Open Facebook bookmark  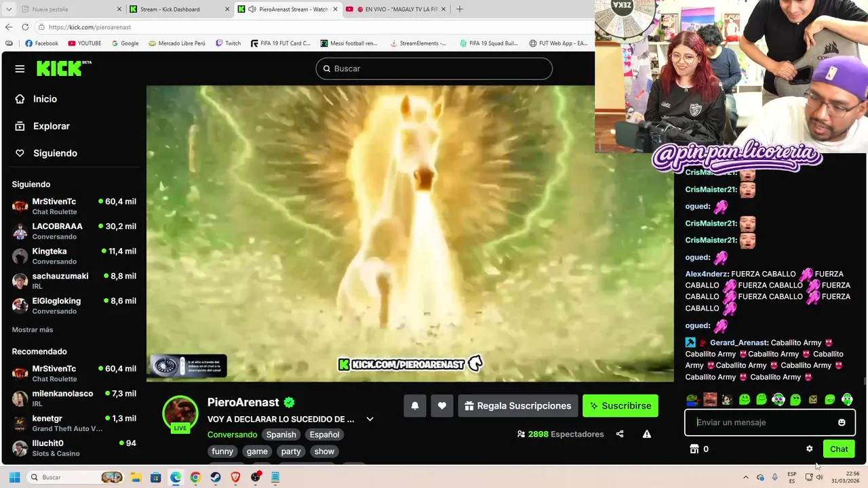(41, 43)
